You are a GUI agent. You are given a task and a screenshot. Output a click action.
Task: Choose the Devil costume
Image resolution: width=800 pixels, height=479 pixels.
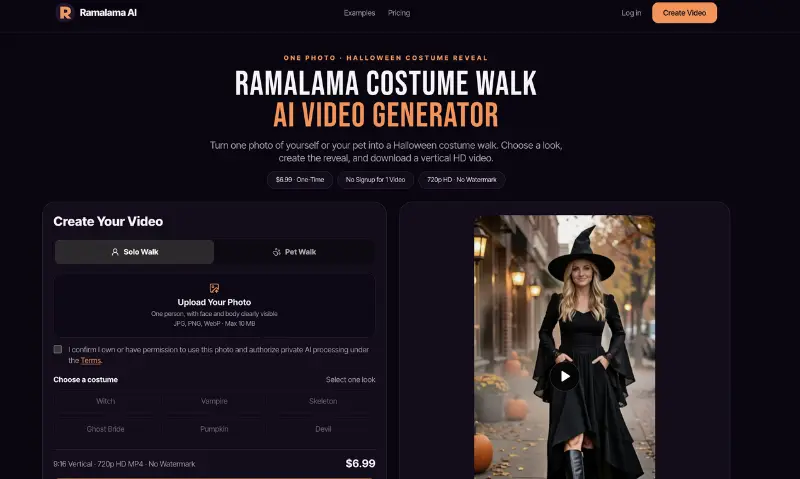coord(323,429)
